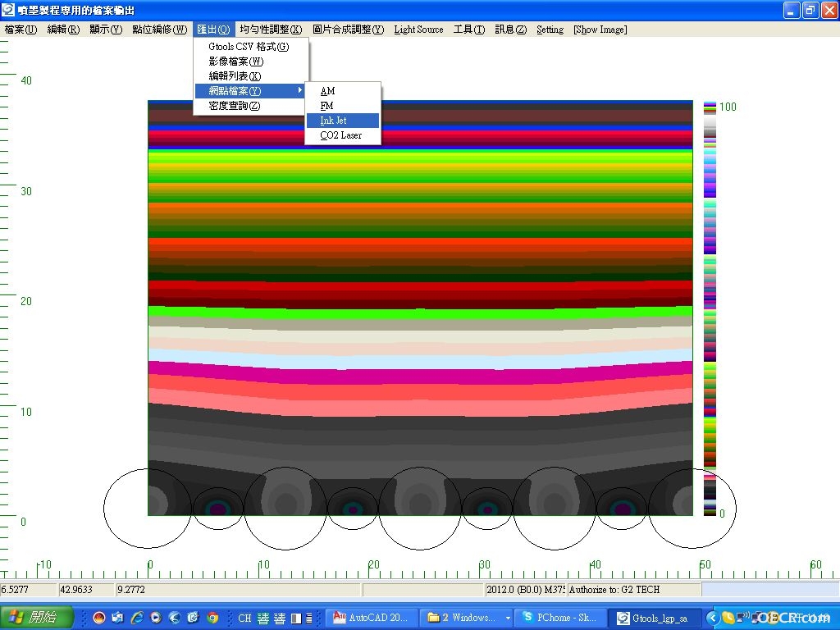Open the 工具(T) menu
This screenshot has width=840, height=630.
(x=468, y=30)
